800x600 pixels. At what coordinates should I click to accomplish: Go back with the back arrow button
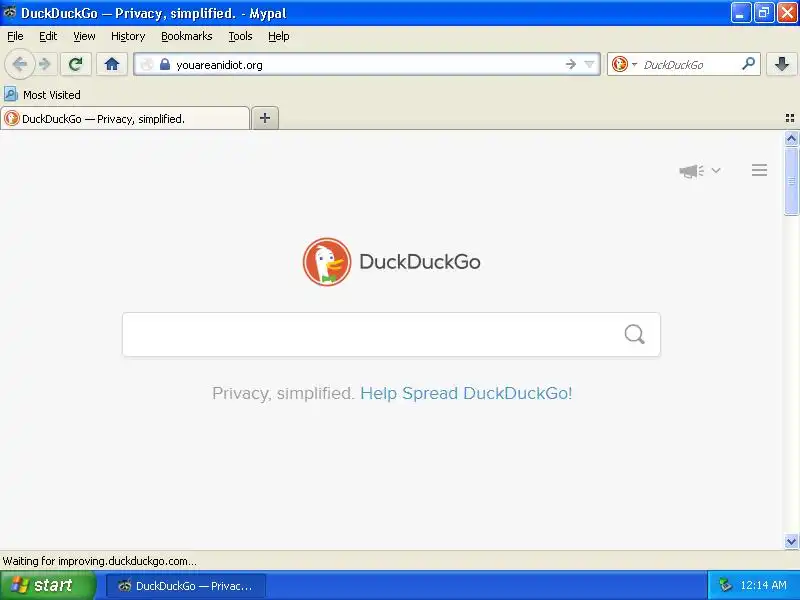[20, 64]
